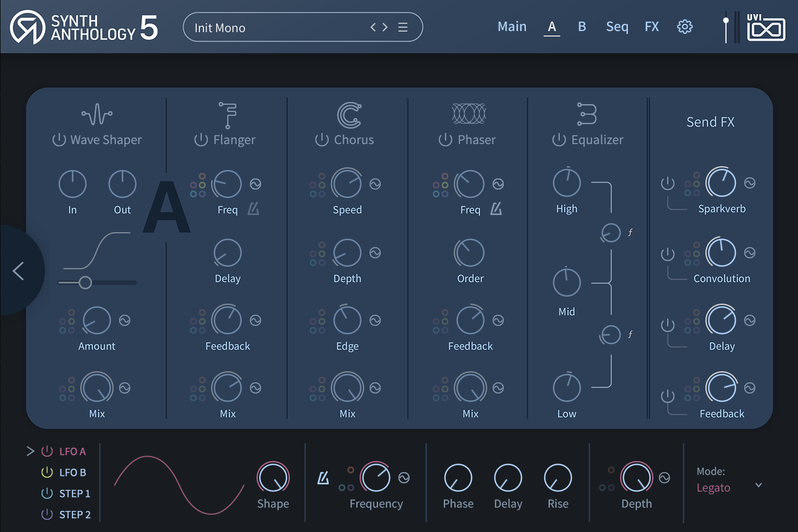Click the UVI logo icon
Viewport: 798px width, 532px height.
point(766,28)
